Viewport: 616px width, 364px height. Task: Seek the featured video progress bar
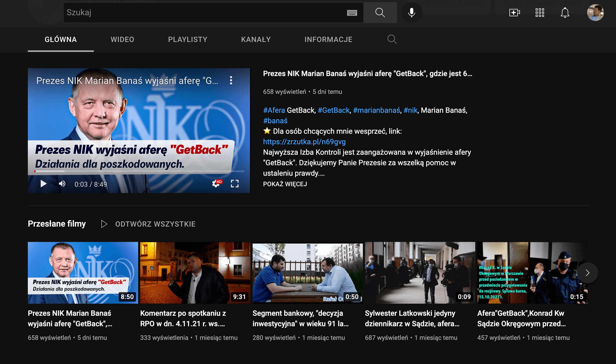139,171
